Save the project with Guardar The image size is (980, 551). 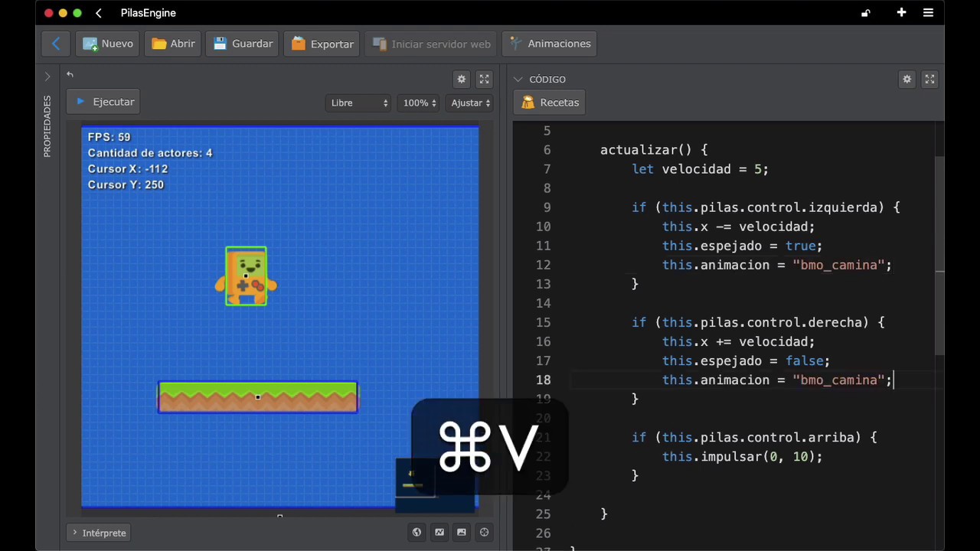coord(243,44)
